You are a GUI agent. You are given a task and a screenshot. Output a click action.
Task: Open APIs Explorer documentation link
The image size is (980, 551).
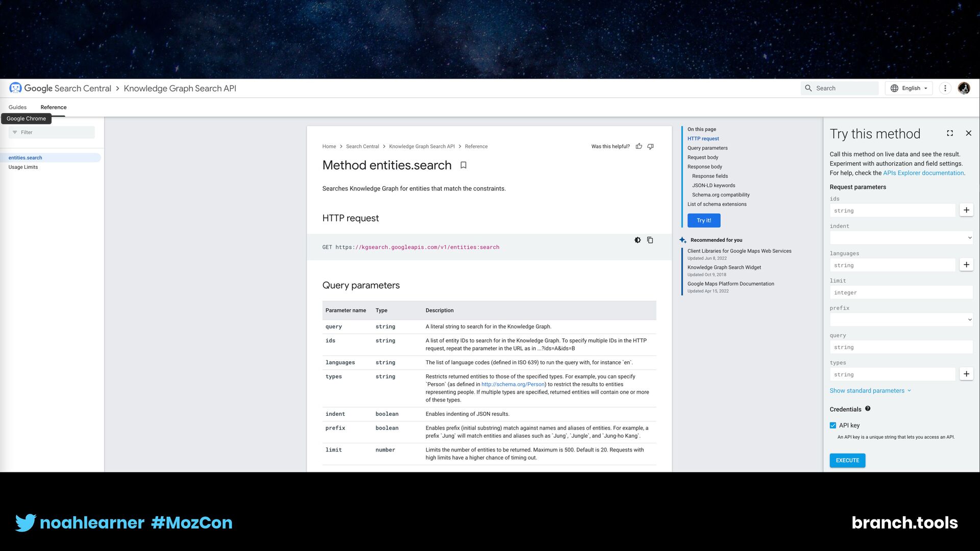tap(923, 173)
